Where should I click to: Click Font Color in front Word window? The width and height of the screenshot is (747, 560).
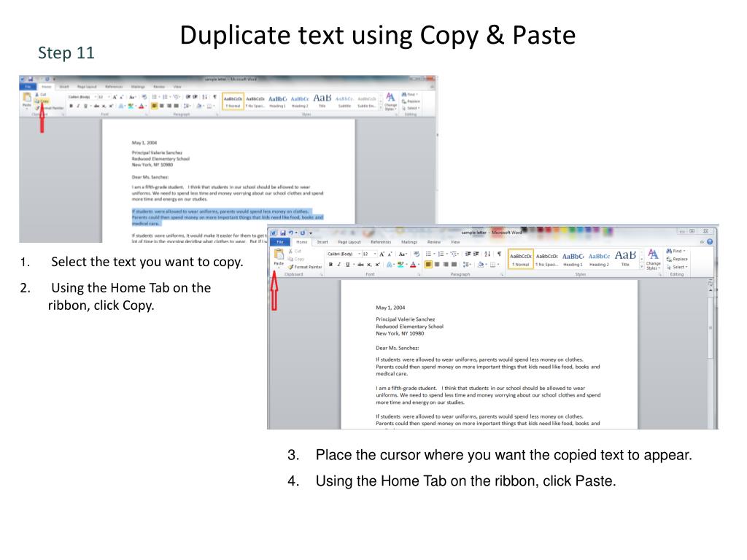pyautogui.click(x=413, y=264)
